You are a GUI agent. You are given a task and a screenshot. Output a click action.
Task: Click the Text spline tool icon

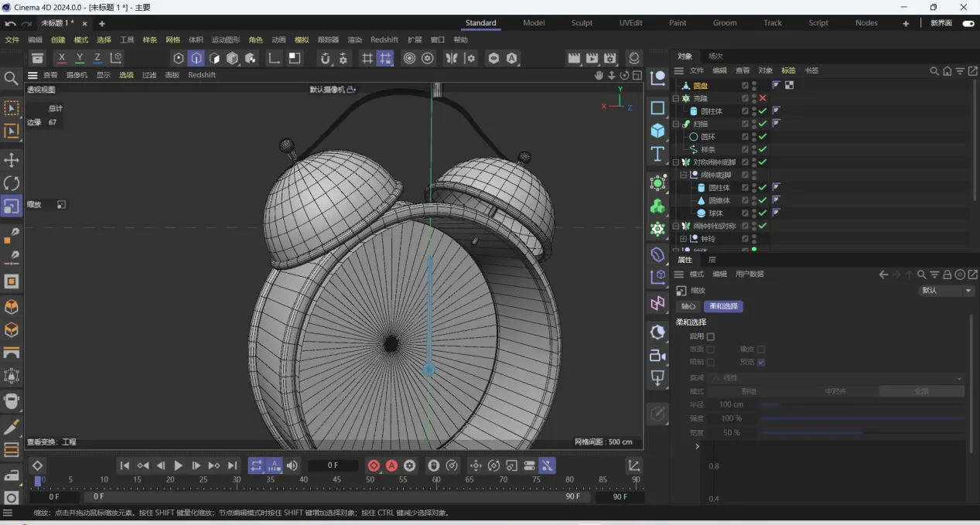[x=657, y=154]
